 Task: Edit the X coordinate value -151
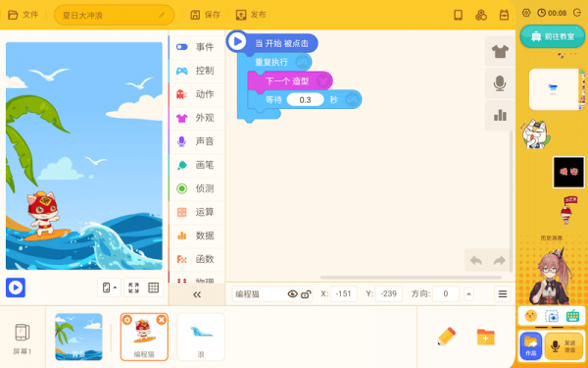click(x=344, y=293)
